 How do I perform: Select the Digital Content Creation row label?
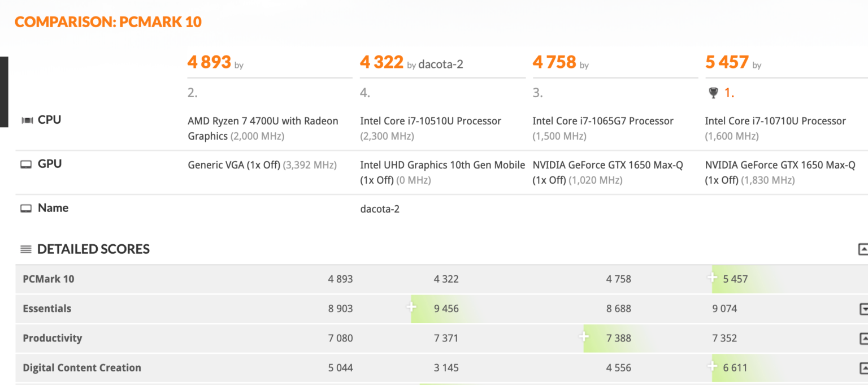click(x=82, y=367)
